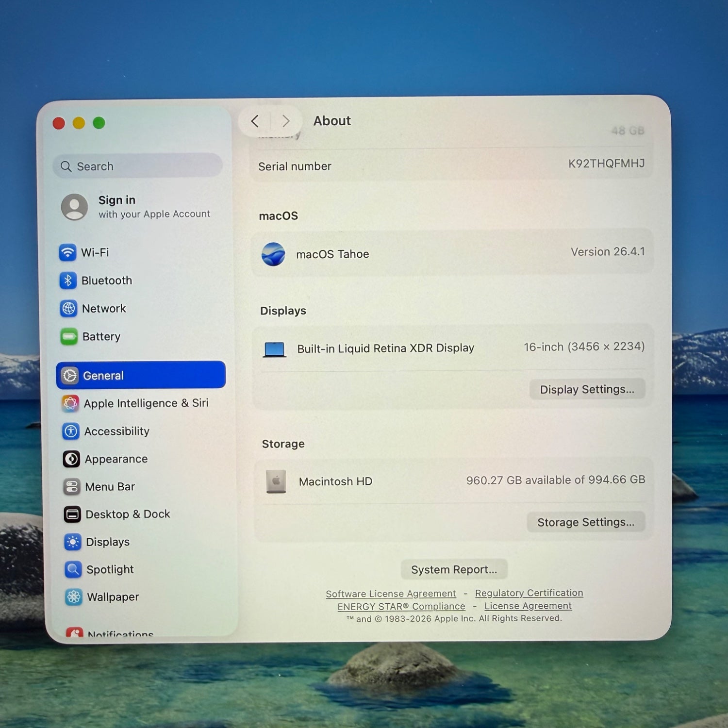Go back with the left chevron
Screen dimensions: 728x728
point(255,121)
